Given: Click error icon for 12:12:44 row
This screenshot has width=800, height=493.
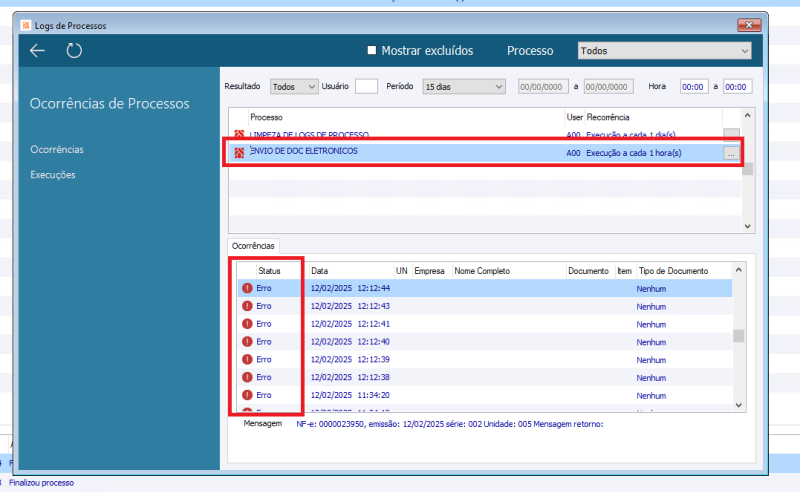Looking at the screenshot, I should (247, 288).
